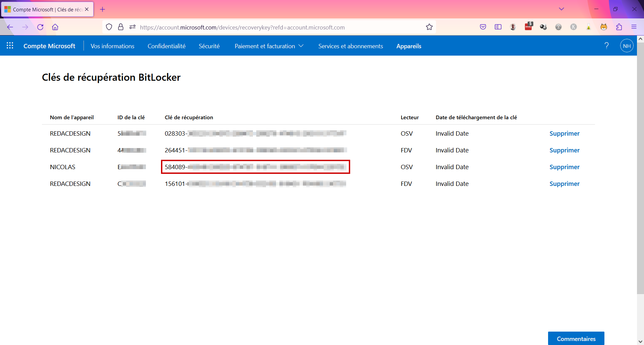
Task: Click the 'Nom de l'appareil' column header
Action: [x=72, y=117]
